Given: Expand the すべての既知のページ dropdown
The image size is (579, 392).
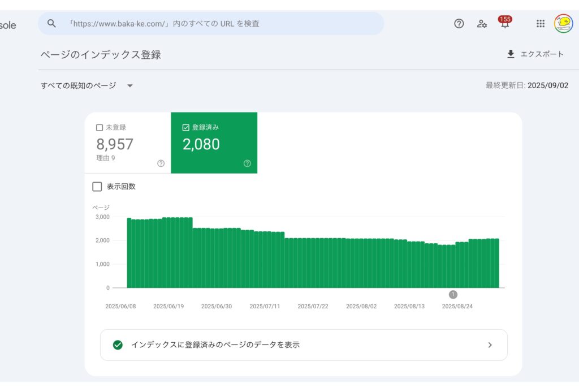Looking at the screenshot, I should pyautogui.click(x=130, y=86).
